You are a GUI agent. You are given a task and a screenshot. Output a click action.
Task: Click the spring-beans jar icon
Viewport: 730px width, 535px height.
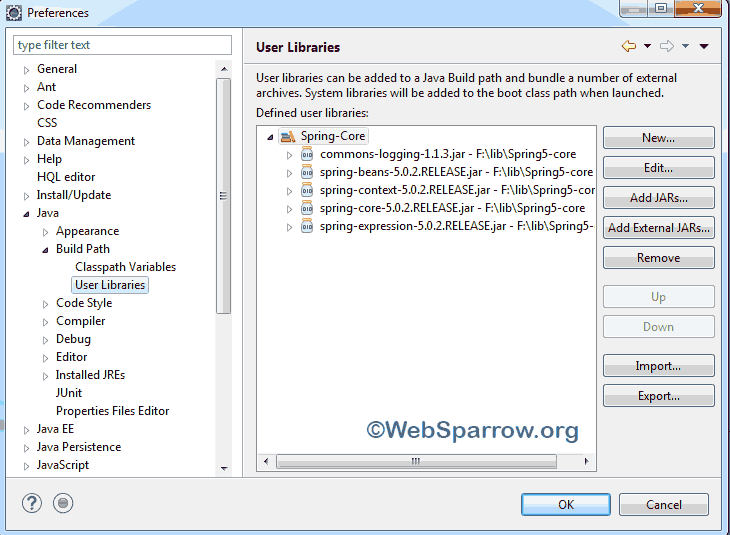[x=307, y=172]
